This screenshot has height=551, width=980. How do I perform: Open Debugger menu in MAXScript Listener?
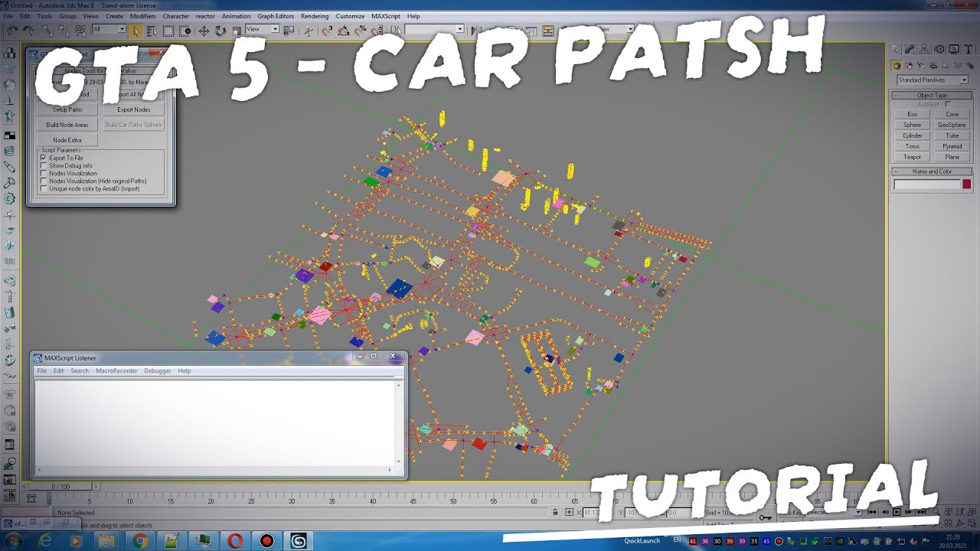tap(158, 371)
